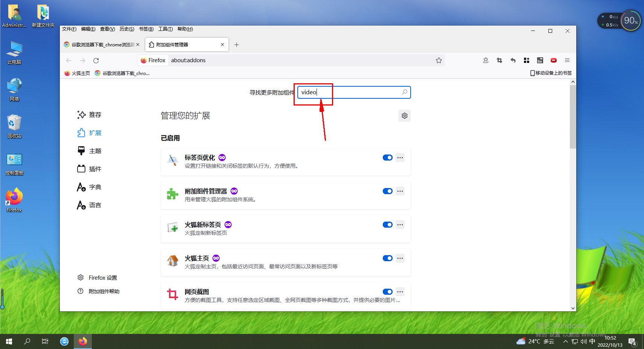The image size is (644, 349).
Task: Open the 编辑(E) menu
Action: (88, 29)
